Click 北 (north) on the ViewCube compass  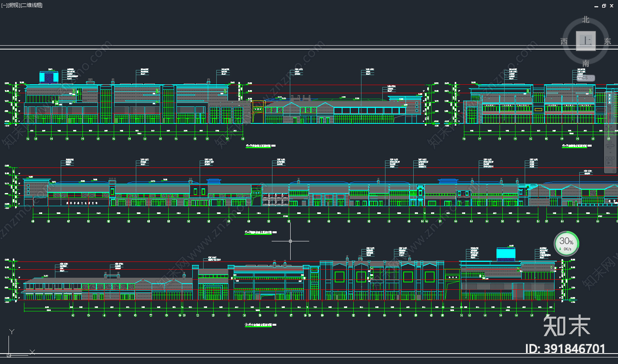tap(586, 20)
